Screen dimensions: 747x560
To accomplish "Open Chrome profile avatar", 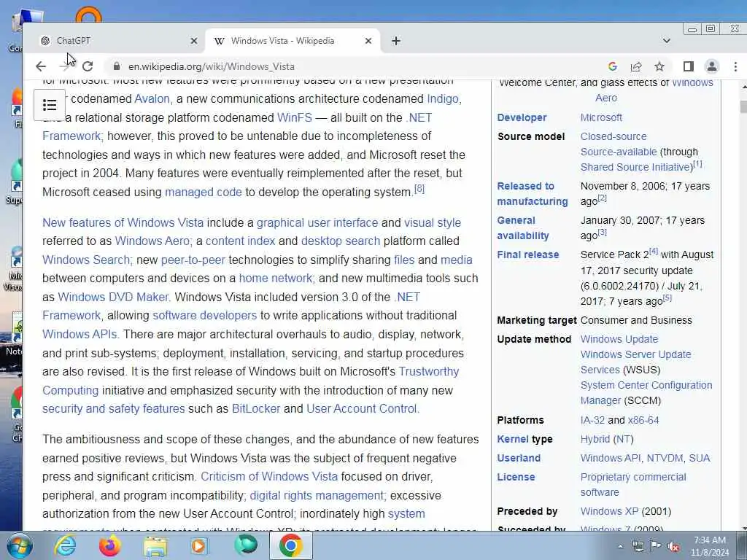I will (712, 66).
